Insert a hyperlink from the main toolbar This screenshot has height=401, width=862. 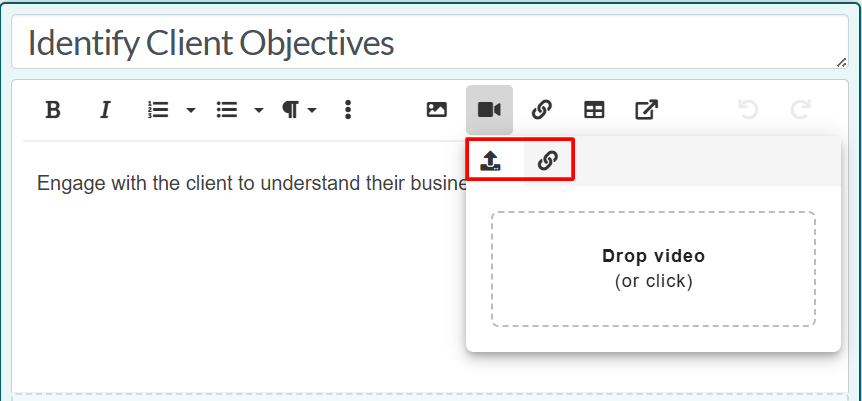[x=542, y=110]
